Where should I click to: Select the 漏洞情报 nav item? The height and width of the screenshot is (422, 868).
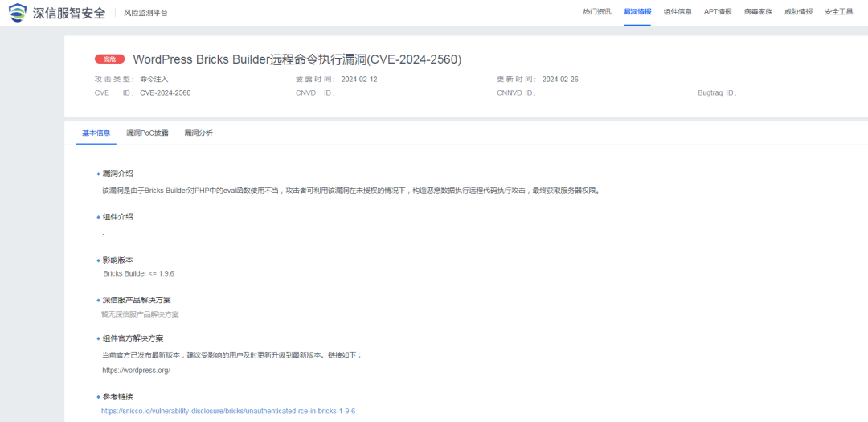pos(637,11)
